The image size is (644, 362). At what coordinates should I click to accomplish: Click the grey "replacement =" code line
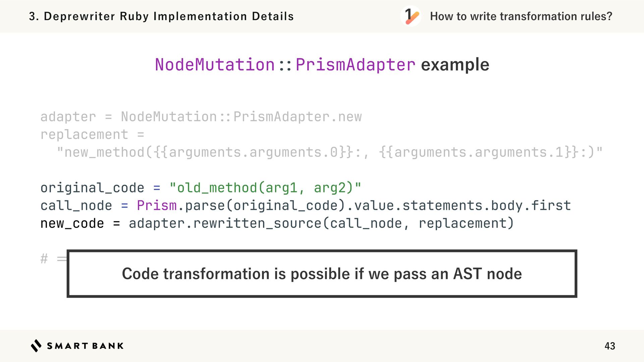[92, 134]
